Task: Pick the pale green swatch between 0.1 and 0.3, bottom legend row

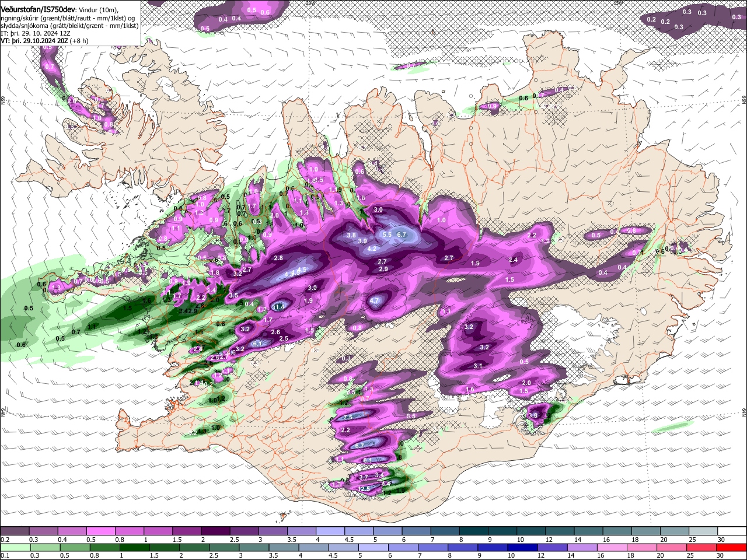Action: [x=15, y=547]
